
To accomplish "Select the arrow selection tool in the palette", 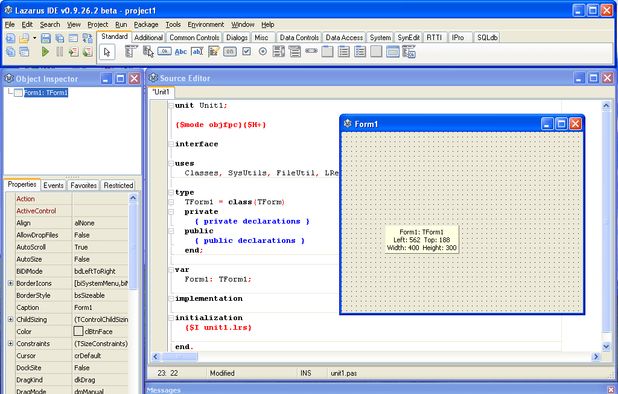I will coord(107,52).
